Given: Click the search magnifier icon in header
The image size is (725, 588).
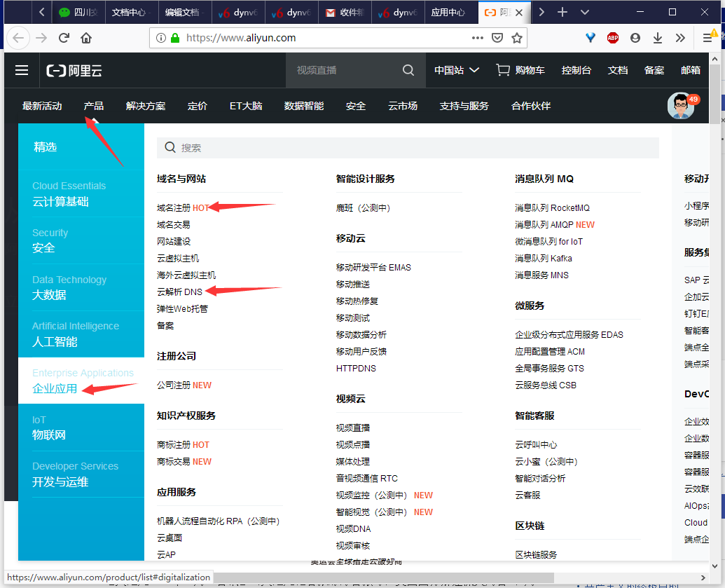Looking at the screenshot, I should [x=408, y=70].
